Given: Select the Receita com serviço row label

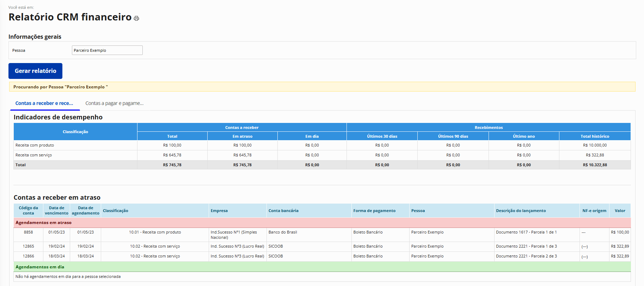Looking at the screenshot, I should pyautogui.click(x=33, y=155).
